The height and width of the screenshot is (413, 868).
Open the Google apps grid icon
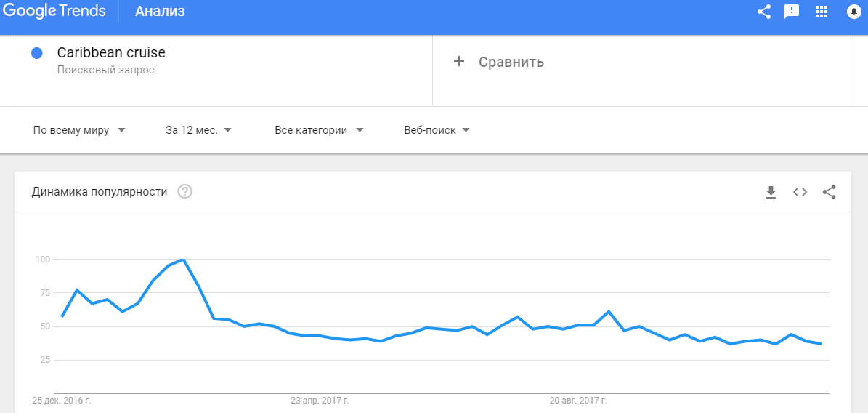822,12
